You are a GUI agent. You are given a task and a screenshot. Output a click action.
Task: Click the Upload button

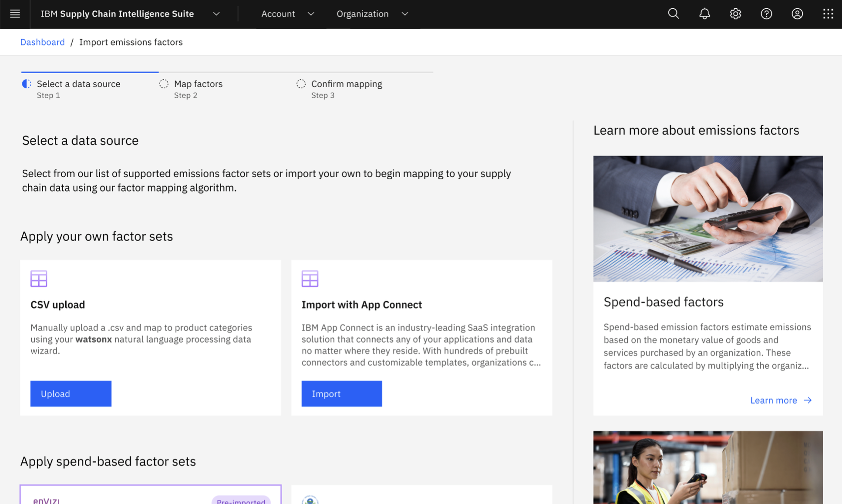tap(71, 393)
